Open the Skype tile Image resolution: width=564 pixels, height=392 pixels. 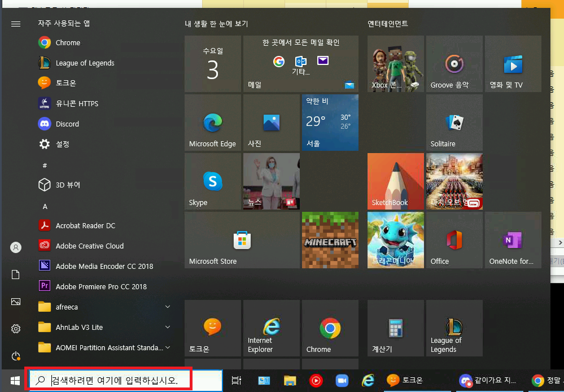coord(213,181)
